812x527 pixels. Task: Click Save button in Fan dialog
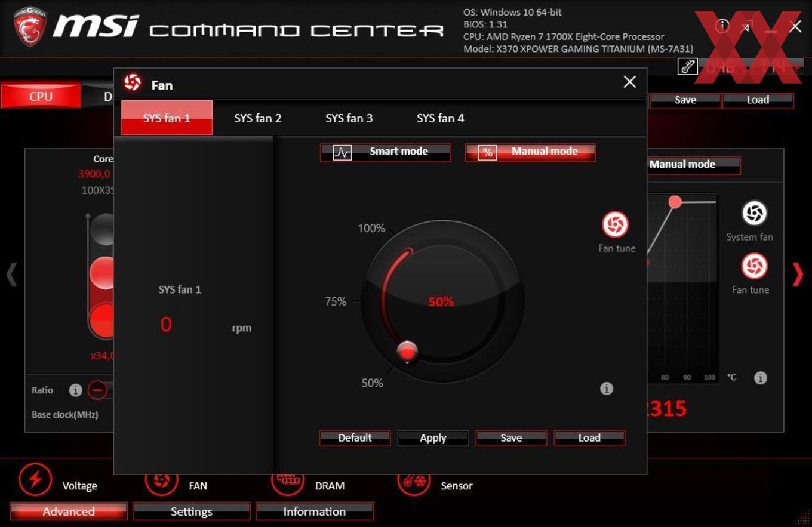point(511,437)
